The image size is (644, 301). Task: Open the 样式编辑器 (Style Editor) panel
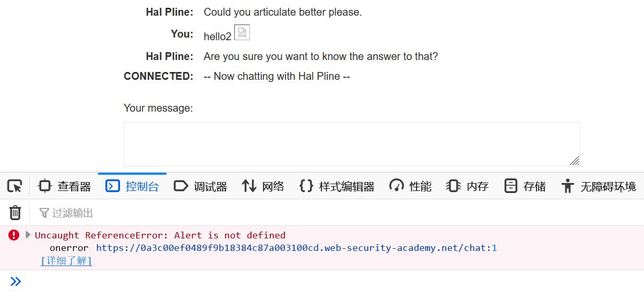337,186
